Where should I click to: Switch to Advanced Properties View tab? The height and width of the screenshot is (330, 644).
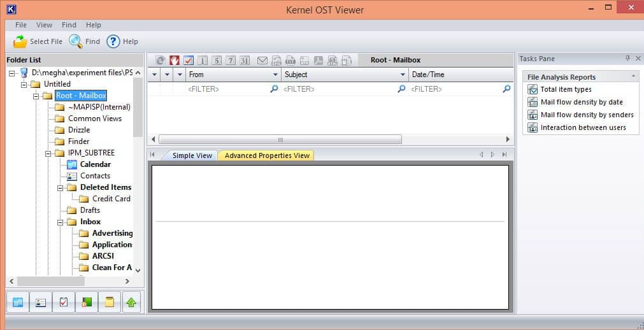267,155
